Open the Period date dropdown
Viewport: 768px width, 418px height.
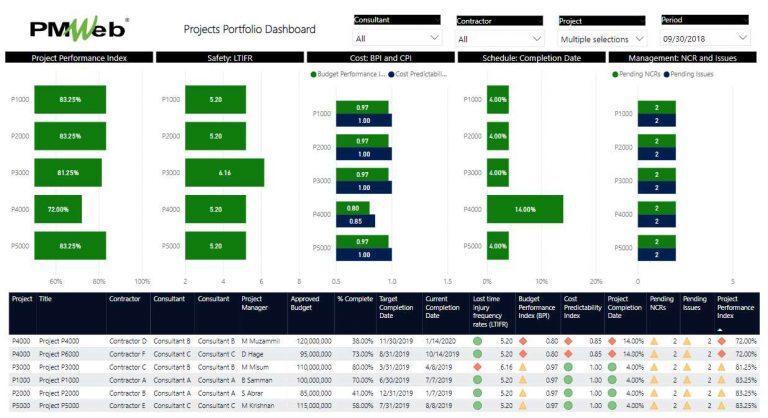click(x=703, y=38)
